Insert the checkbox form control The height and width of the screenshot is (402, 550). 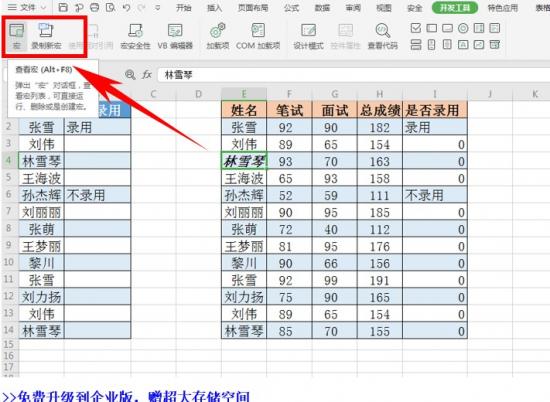coord(416,28)
